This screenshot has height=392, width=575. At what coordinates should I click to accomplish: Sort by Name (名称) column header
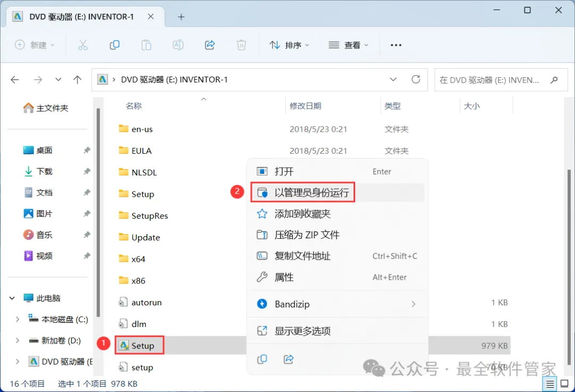(134, 106)
